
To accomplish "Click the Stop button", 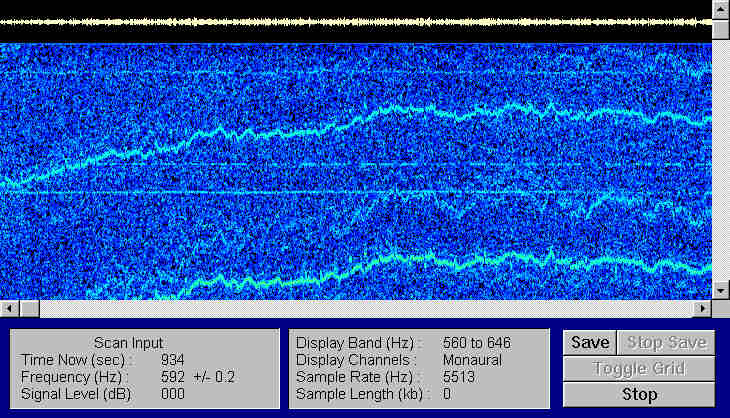I will pos(639,395).
